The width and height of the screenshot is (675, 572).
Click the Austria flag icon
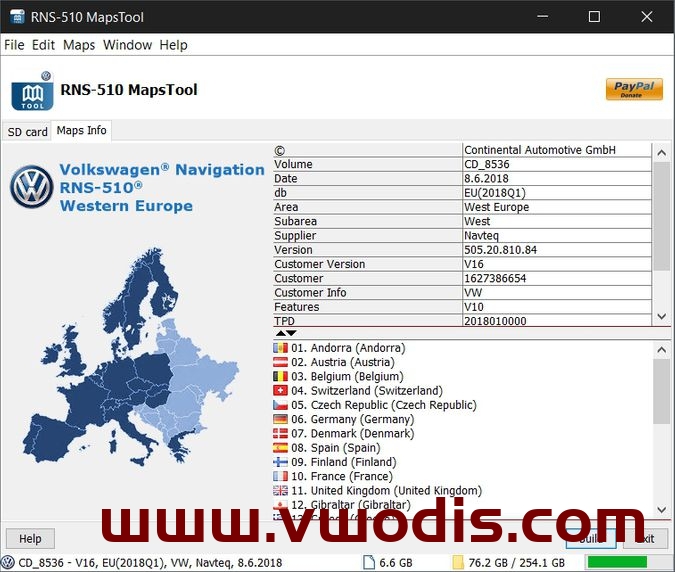pyautogui.click(x=280, y=362)
